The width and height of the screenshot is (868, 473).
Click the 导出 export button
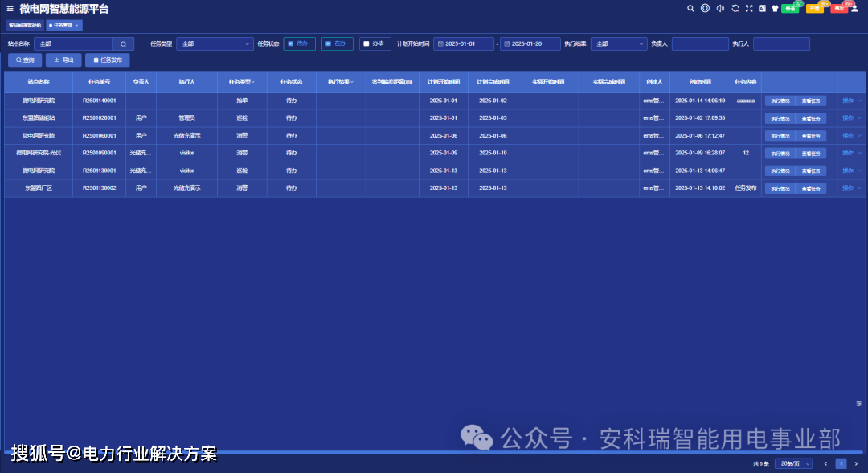tap(63, 60)
